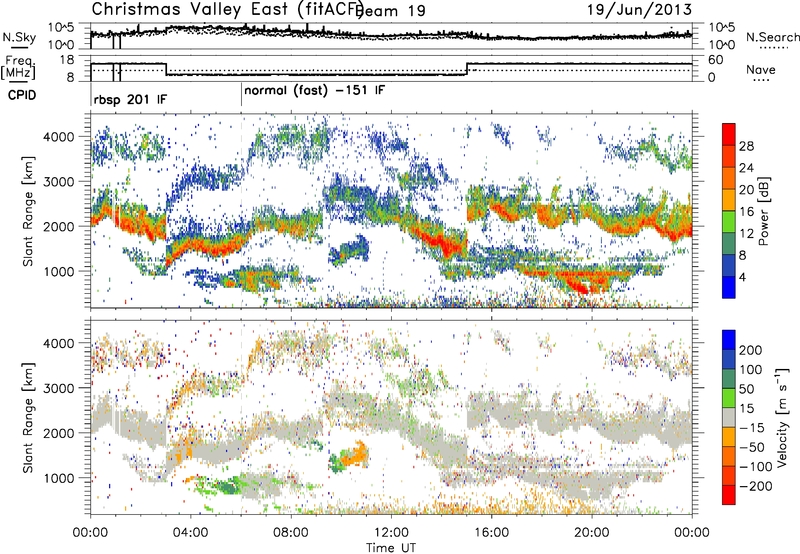The height and width of the screenshot is (554, 800).
Task: Click the Slant Range label of the velocity panel
Action: pyautogui.click(x=28, y=418)
